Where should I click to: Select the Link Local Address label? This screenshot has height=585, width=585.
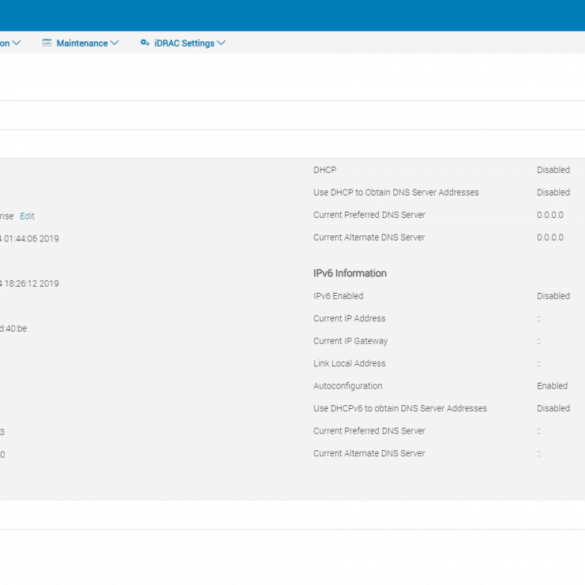click(x=349, y=363)
